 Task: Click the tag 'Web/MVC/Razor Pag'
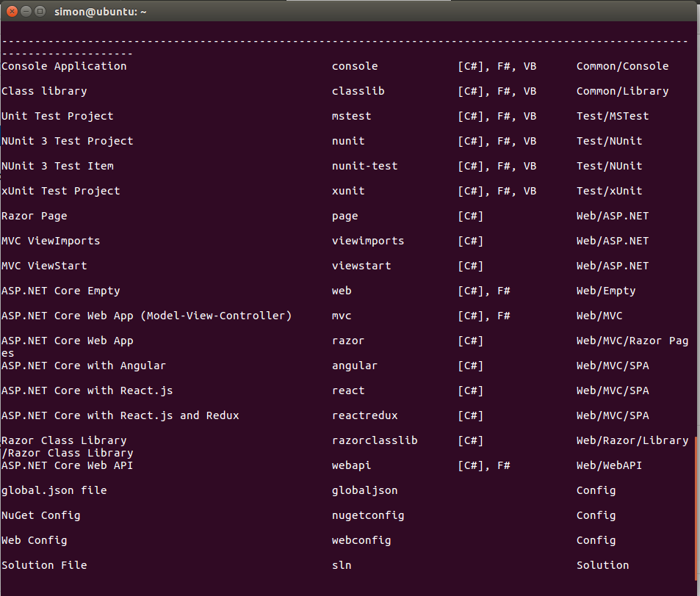tap(632, 341)
